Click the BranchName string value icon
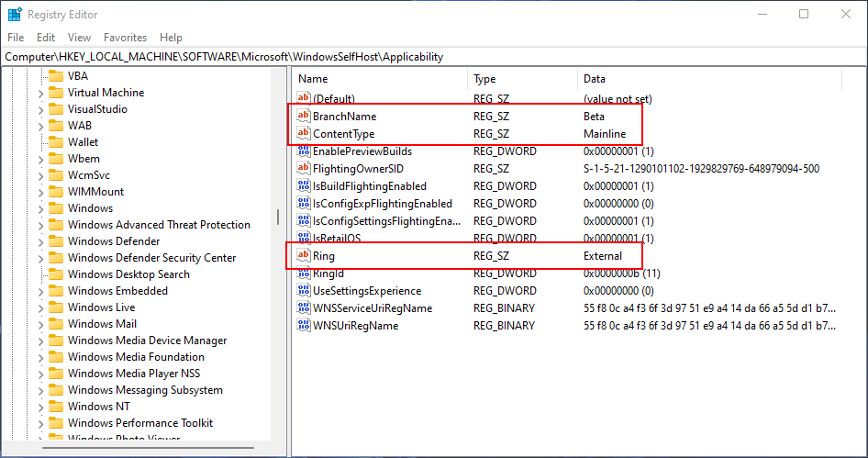Image resolution: width=868 pixels, height=458 pixels. coord(304,117)
